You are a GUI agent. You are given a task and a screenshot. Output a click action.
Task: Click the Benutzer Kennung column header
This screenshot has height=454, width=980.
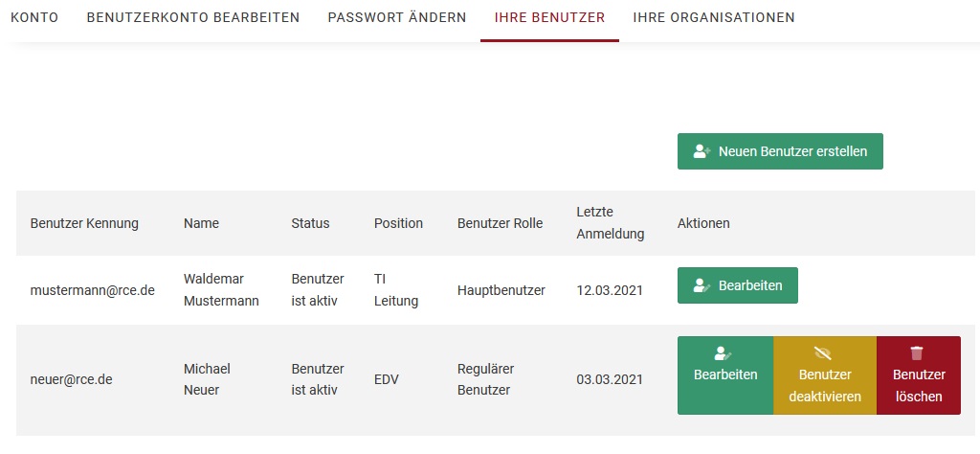tap(84, 223)
